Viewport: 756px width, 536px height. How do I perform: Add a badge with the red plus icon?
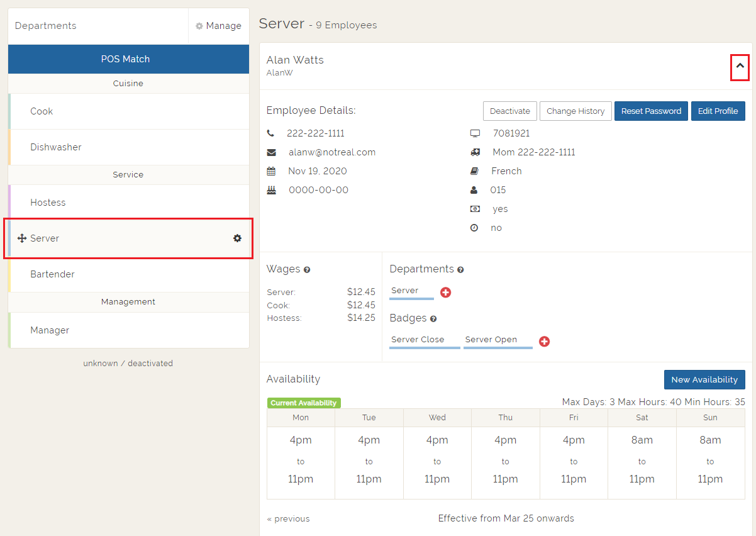[x=544, y=342]
